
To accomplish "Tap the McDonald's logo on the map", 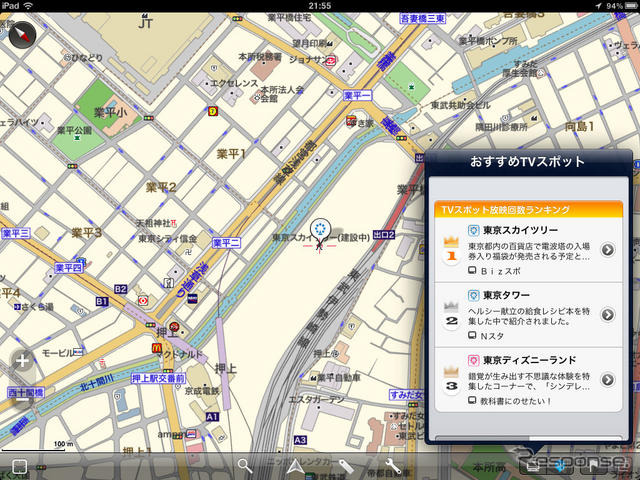I will pos(156,348).
